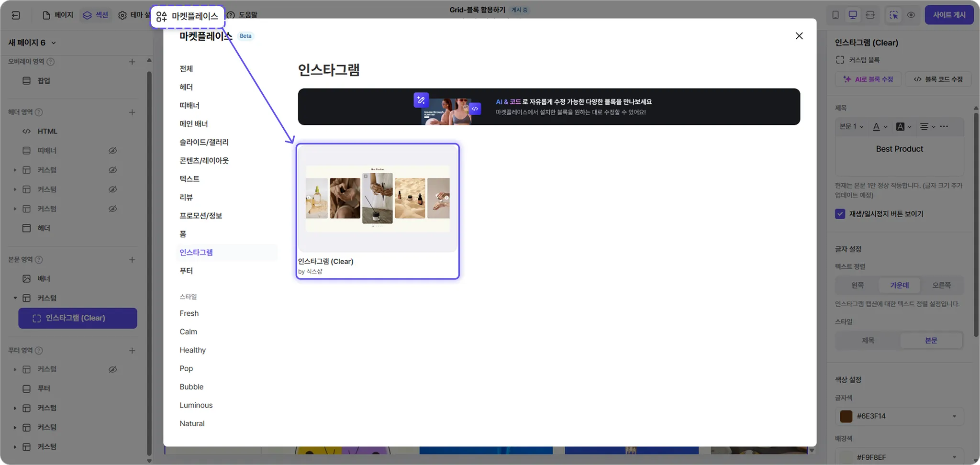Select the 메인 배너 category
Screen dimensions: 980x465
coord(194,124)
